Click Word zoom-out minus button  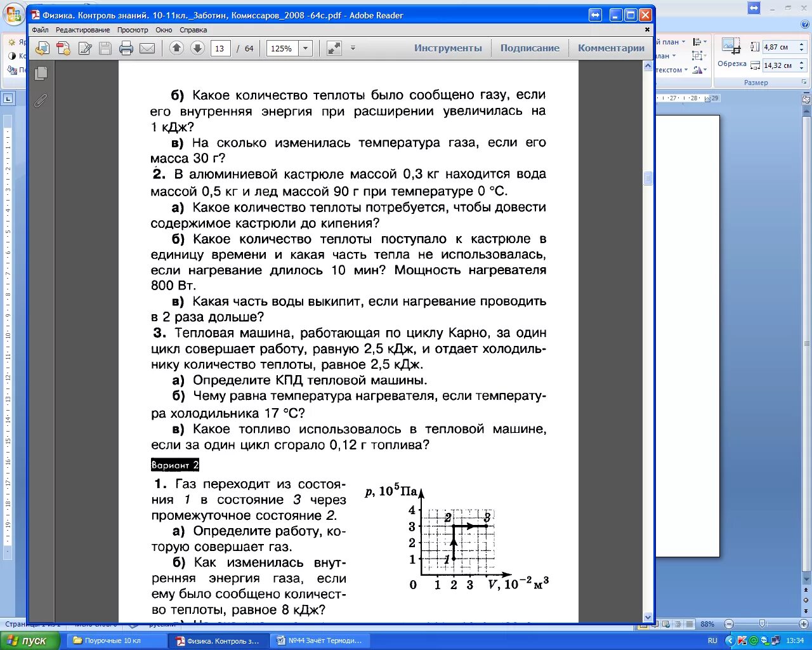pyautogui.click(x=729, y=624)
